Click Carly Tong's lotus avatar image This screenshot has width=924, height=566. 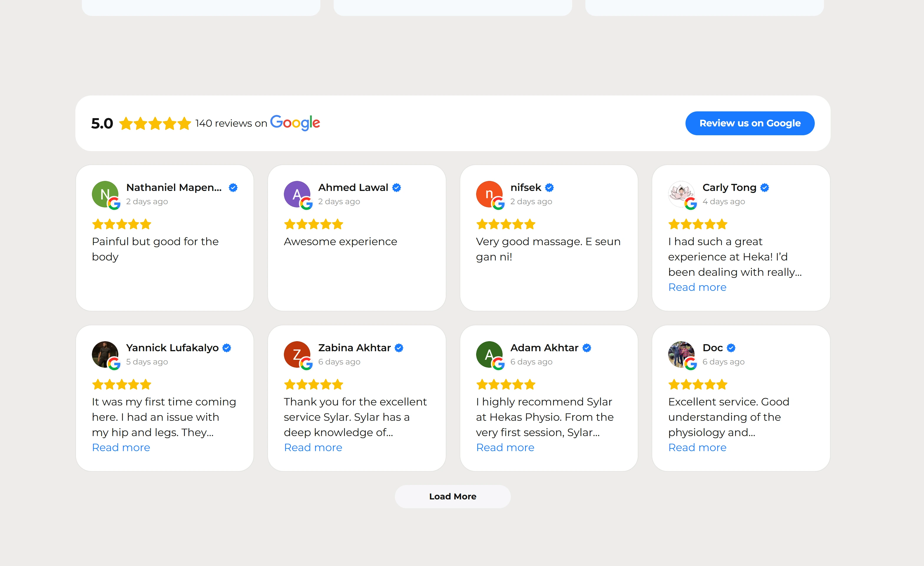point(680,194)
